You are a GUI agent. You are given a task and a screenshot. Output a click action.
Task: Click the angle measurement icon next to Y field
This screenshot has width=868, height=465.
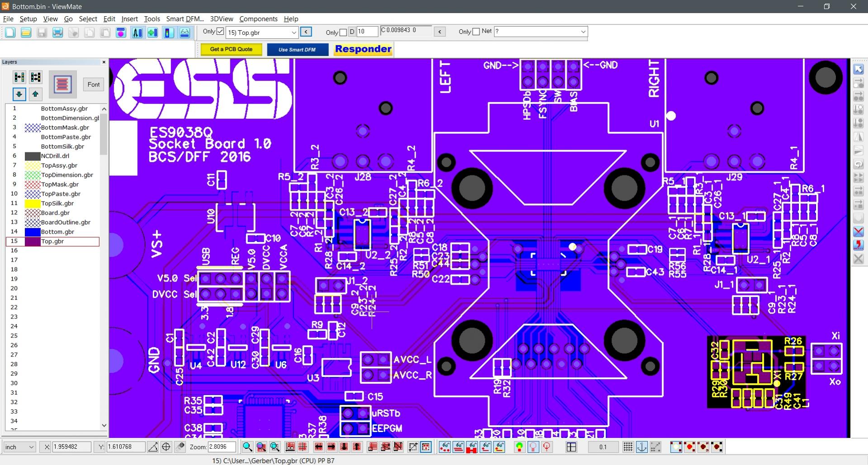(153, 447)
